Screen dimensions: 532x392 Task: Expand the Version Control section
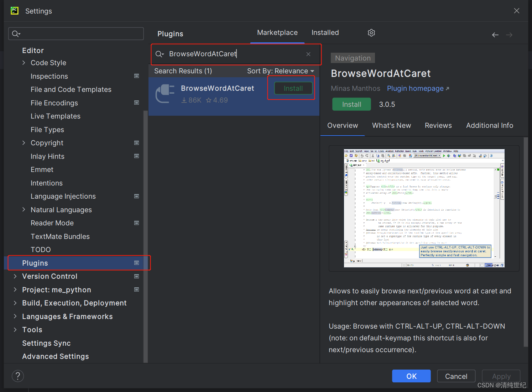click(15, 276)
